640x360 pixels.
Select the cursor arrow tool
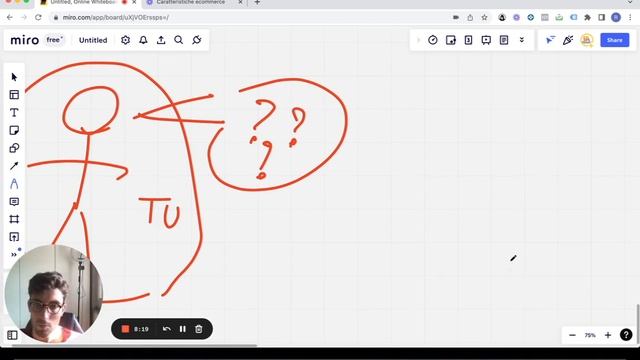pos(14,77)
